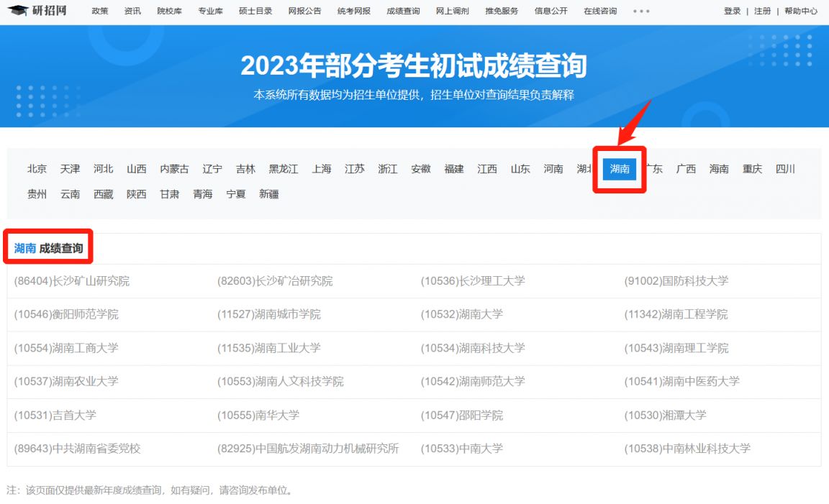The image size is (829, 504).
Task: Switch to 河北 province
Action: (x=103, y=169)
